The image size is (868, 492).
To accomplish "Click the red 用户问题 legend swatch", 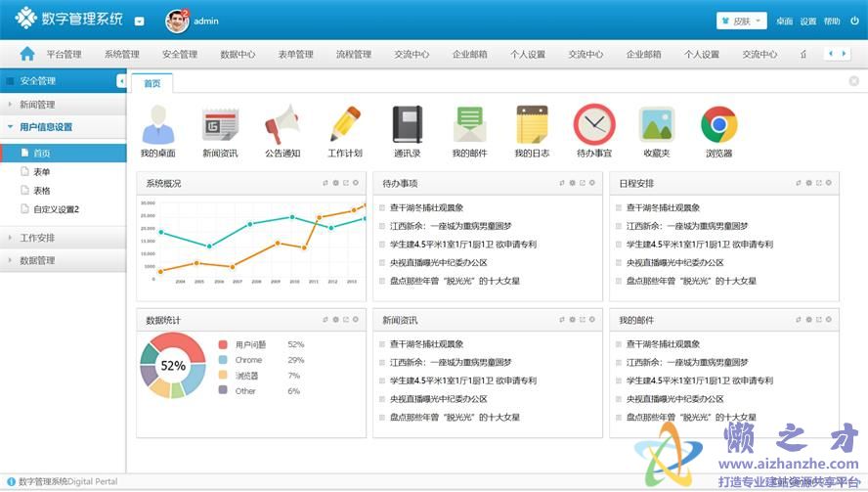I will 223,344.
